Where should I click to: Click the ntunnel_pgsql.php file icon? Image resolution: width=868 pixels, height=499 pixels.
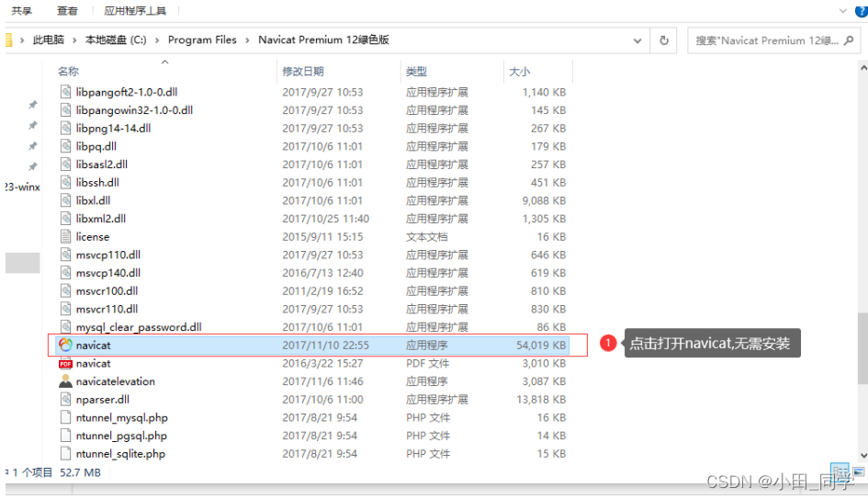[x=66, y=436]
